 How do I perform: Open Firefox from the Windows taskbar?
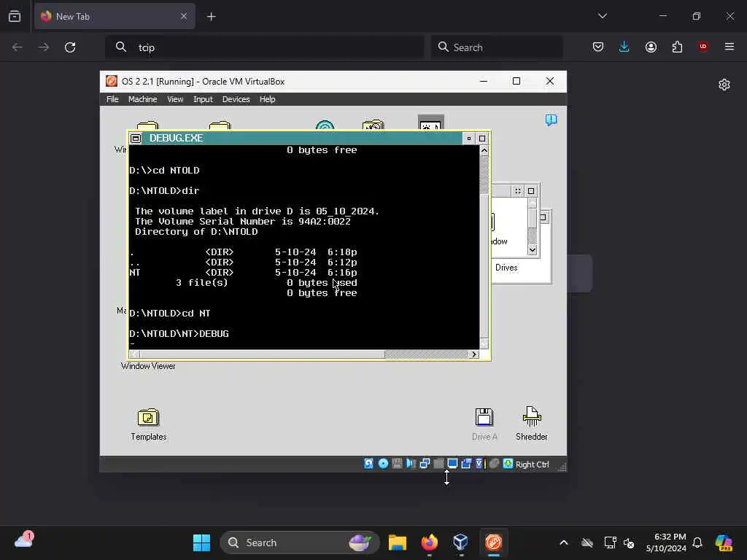(x=429, y=542)
